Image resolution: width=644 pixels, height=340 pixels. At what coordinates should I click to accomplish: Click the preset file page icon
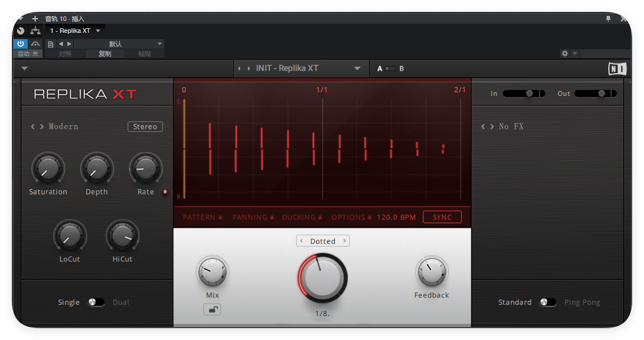(x=50, y=44)
